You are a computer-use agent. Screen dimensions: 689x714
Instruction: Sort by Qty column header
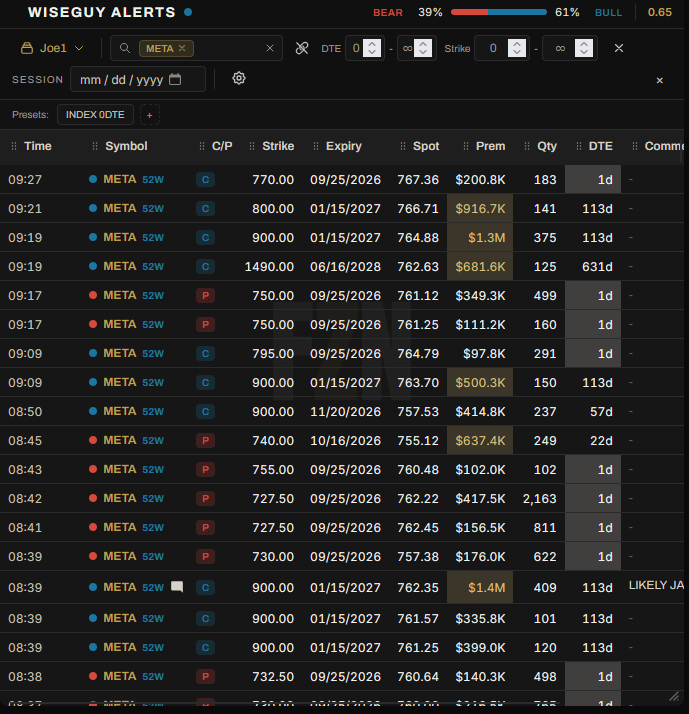547,146
